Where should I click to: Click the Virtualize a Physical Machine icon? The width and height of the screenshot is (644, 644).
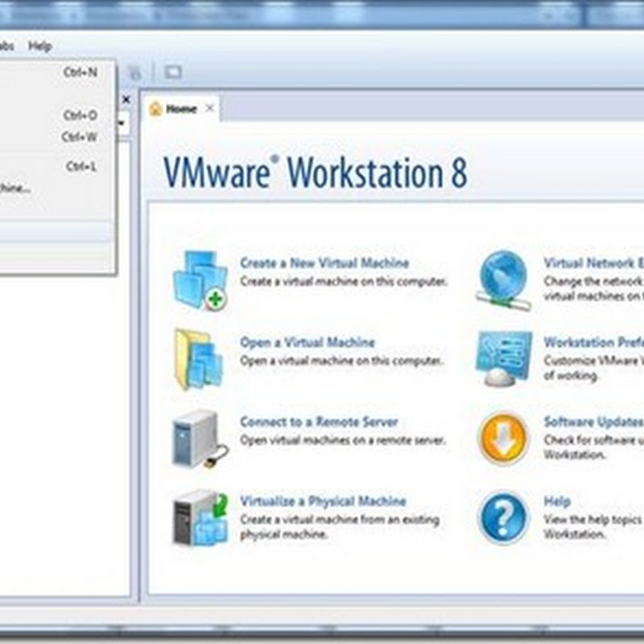click(200, 518)
